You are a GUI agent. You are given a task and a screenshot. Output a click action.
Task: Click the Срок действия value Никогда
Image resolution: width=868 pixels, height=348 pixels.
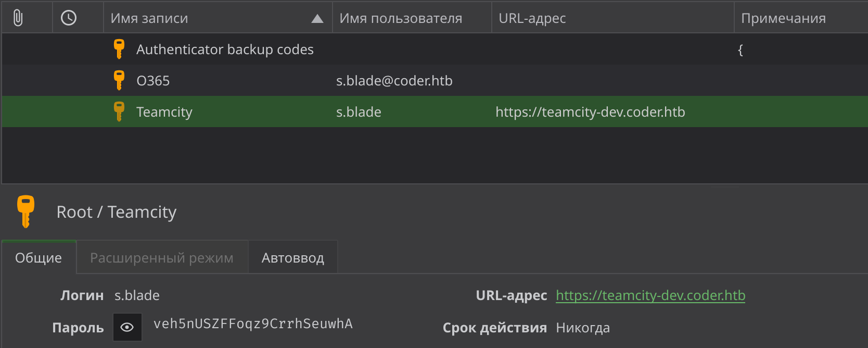click(583, 328)
